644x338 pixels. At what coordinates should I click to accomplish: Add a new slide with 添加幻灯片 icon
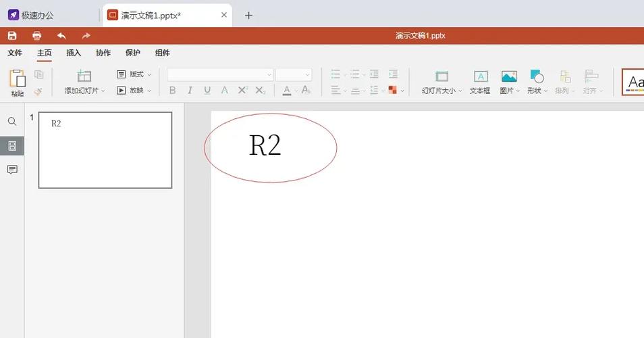84,76
